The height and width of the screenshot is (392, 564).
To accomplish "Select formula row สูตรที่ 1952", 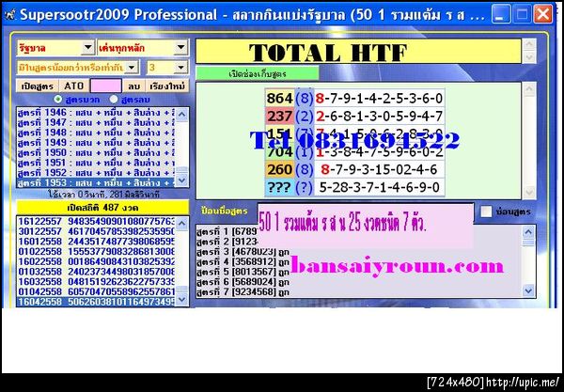I will (96, 173).
